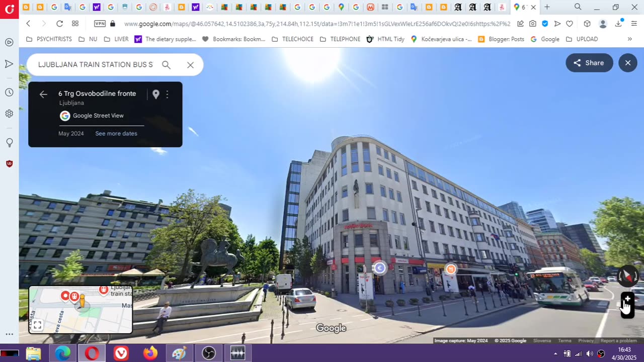
Task: Click the Google Maps URL address field
Action: 317,24
